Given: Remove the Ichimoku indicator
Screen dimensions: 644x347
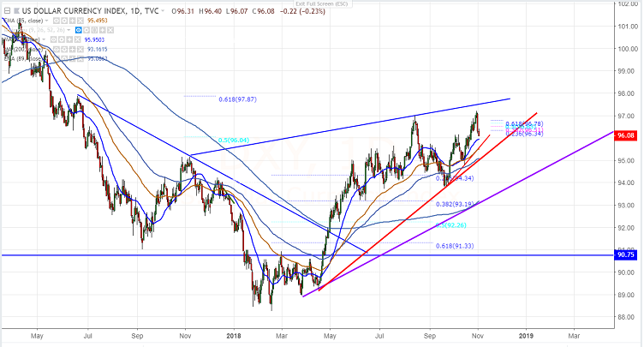Looking at the screenshot, I should pyautogui.click(x=110, y=30).
